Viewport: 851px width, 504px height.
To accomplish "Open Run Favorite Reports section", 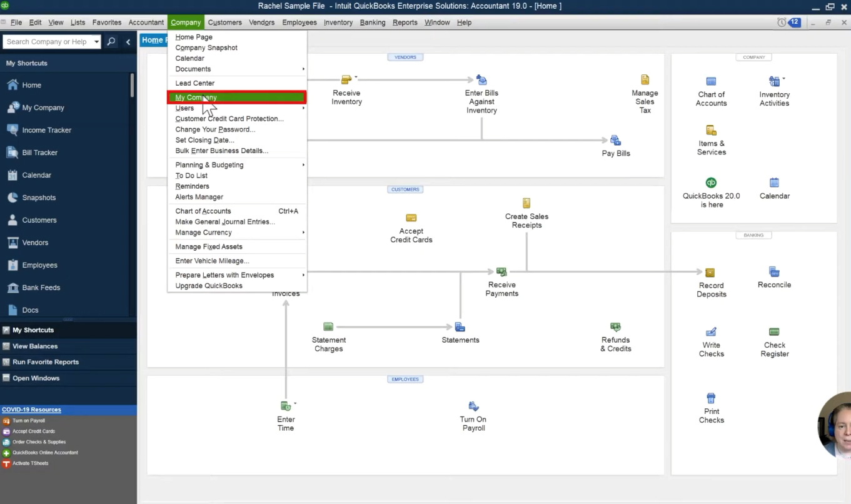I will 68,362.
